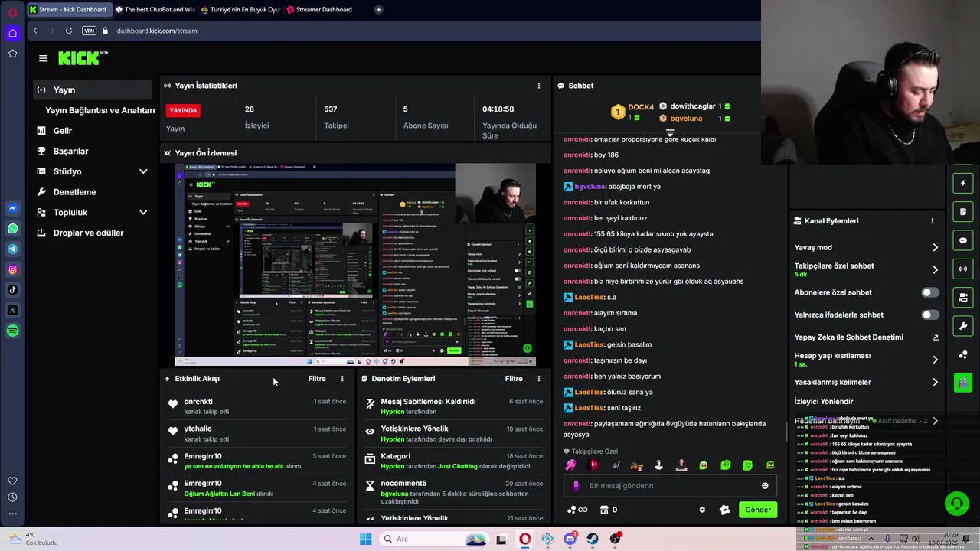
Task: Click the chat scrollbar
Action: click(786, 431)
